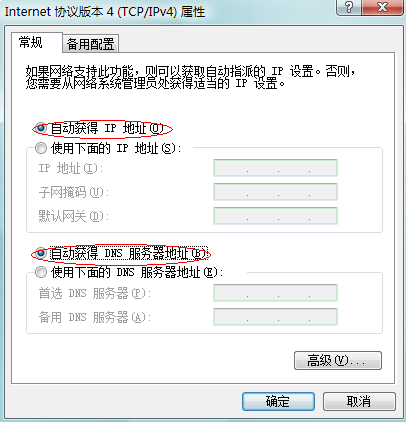Click the 高级 button
The height and width of the screenshot is (422, 406).
[338, 360]
